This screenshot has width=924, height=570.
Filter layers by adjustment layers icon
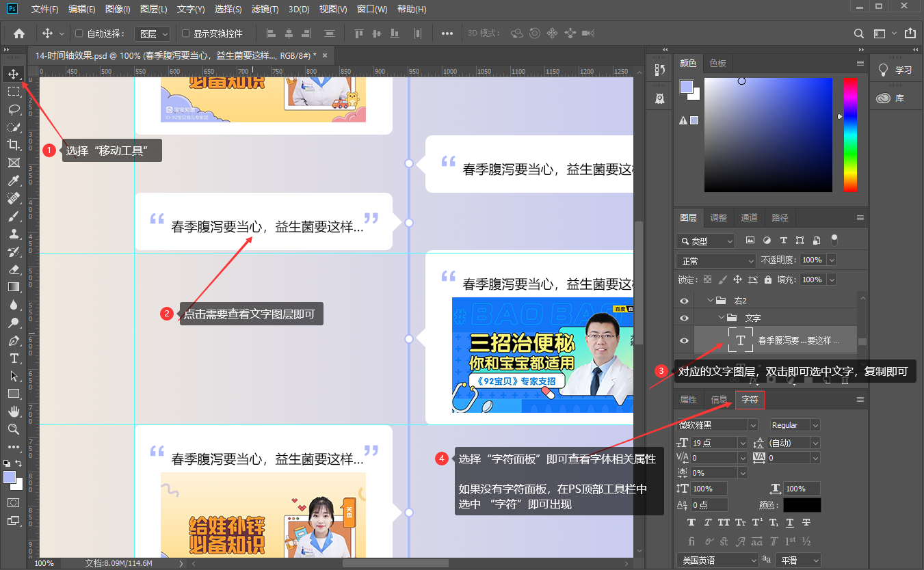(x=766, y=241)
